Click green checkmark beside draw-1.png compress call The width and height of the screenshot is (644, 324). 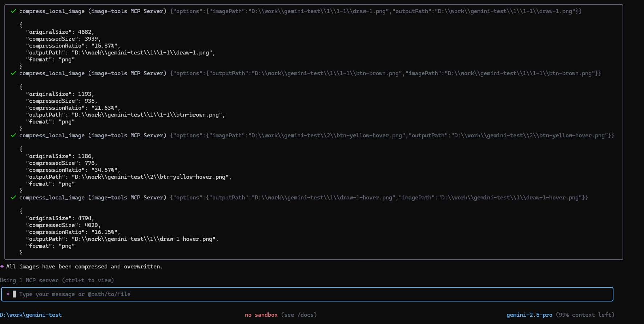pos(13,11)
